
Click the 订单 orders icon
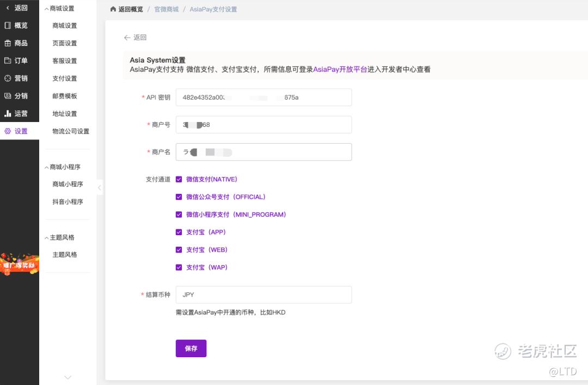tap(8, 60)
